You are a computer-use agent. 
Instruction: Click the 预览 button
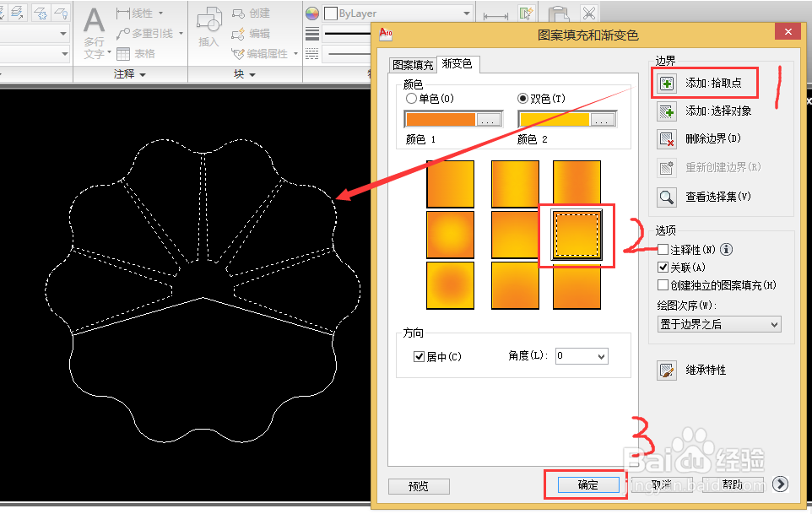[420, 486]
